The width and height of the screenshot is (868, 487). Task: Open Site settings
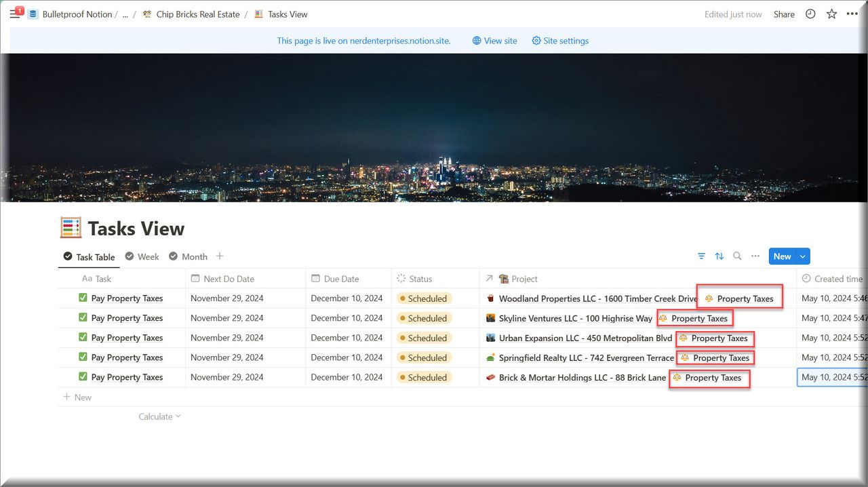[x=560, y=41]
